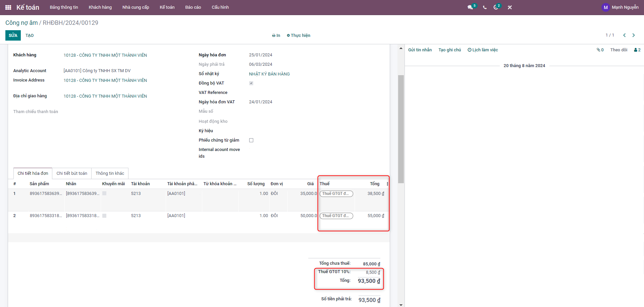Click the SỬA edit button
This screenshot has height=307, width=644.
[x=13, y=36]
